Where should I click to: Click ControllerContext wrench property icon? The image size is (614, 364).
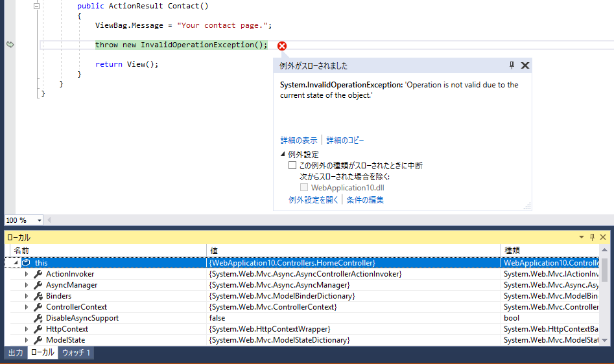(x=38, y=307)
